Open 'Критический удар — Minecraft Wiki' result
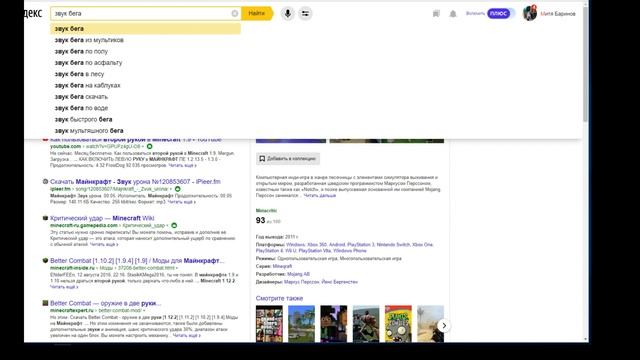Image resolution: width=640 pixels, height=360 pixels. click(x=102, y=218)
